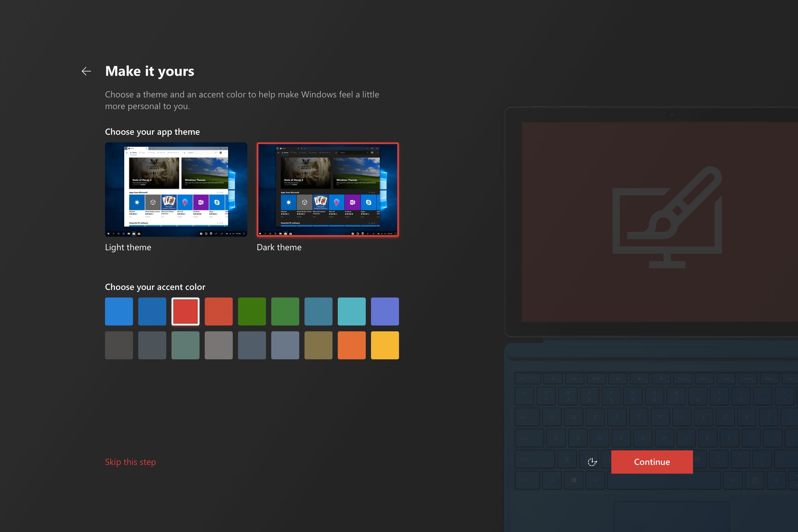Choose the bright blue accent color

pyautogui.click(x=119, y=311)
